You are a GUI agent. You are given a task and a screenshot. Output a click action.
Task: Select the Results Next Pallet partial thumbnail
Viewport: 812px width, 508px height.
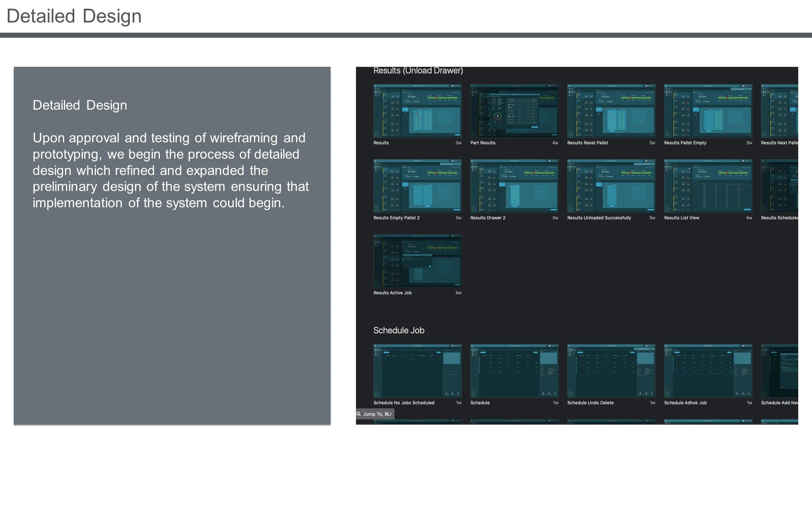coord(779,111)
